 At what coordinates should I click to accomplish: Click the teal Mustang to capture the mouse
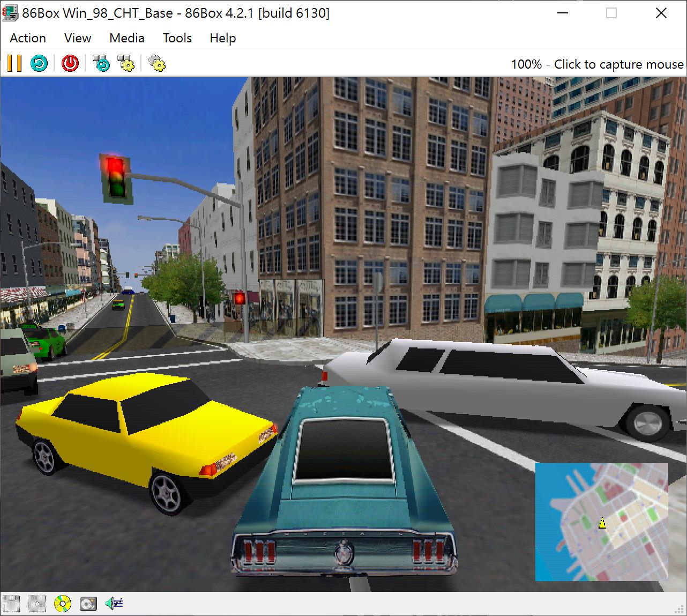point(344,481)
